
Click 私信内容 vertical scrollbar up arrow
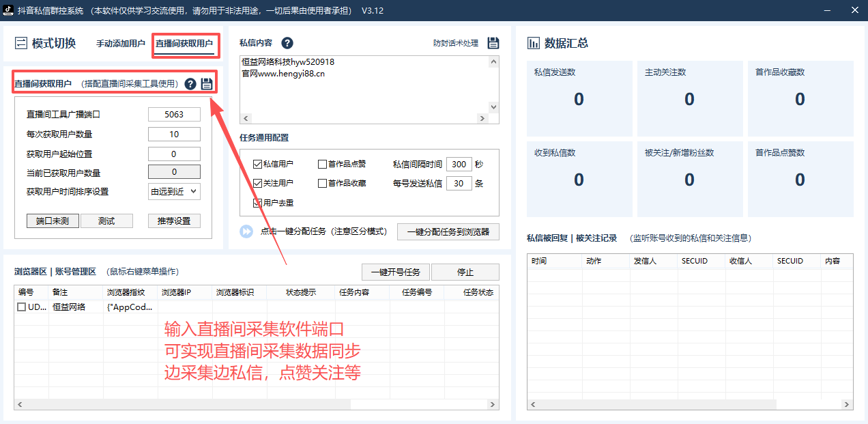pos(494,61)
